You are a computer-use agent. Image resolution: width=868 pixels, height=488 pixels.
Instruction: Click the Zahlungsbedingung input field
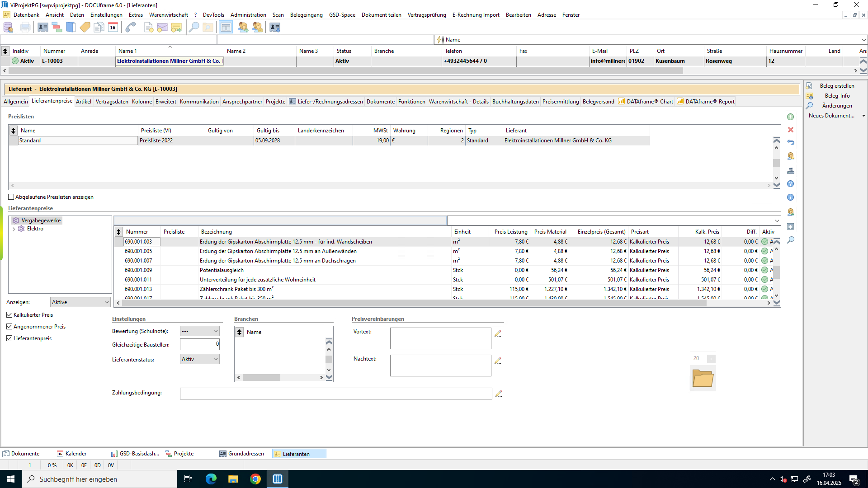click(x=336, y=394)
